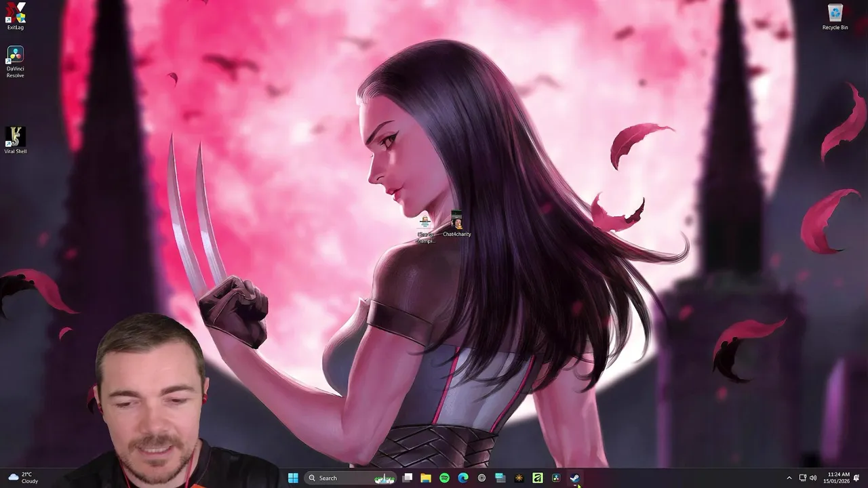Select the desktop icon left of Chat4charity

[425, 229]
